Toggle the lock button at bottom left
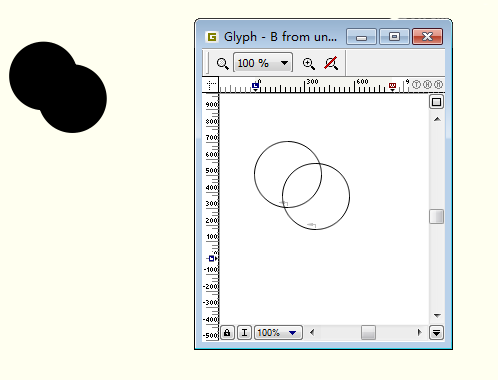Image resolution: width=498 pixels, height=380 pixels. pos(227,333)
